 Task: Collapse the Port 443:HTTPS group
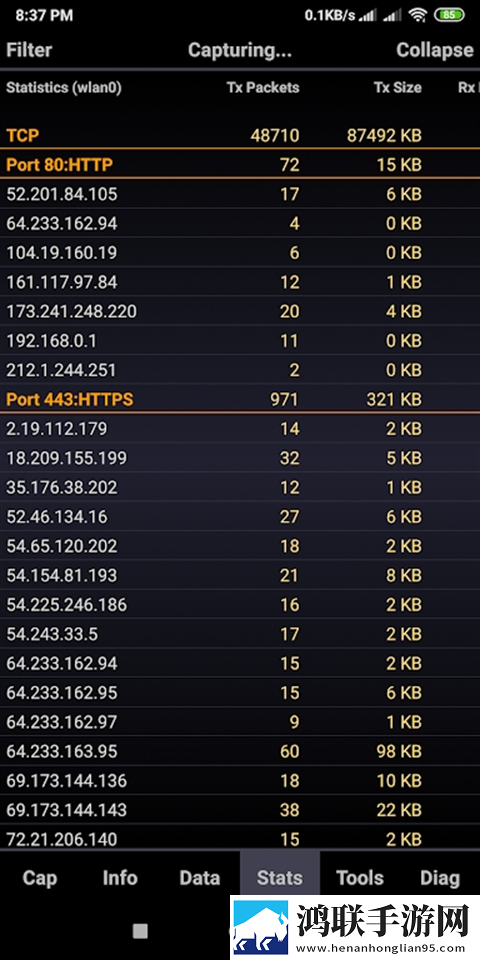240,400
